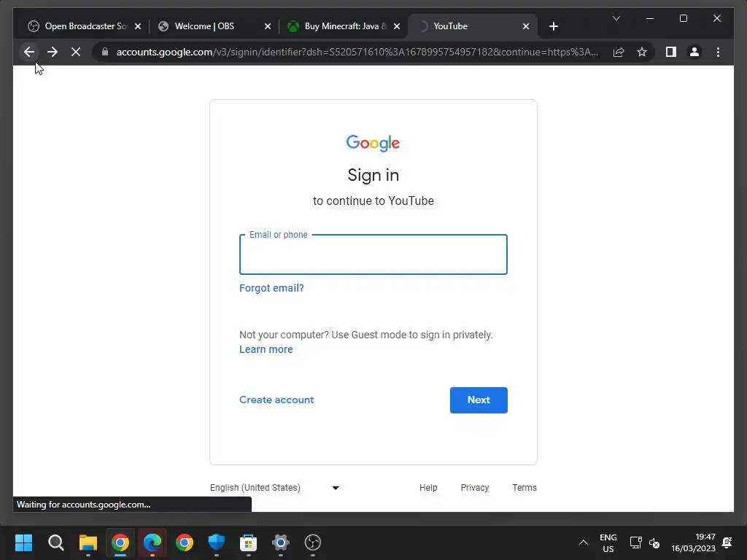Open network status tray icon
This screenshot has height=560, width=747.
pos(635,542)
